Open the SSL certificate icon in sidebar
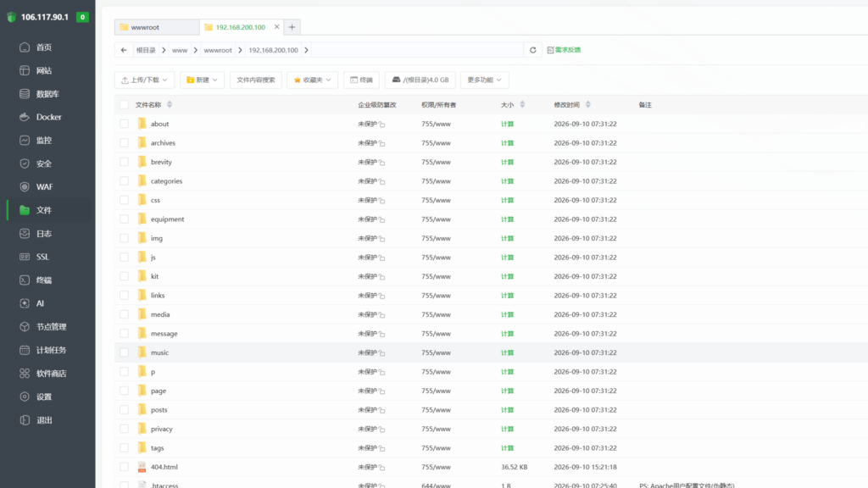The width and height of the screenshot is (868, 488). (25, 257)
